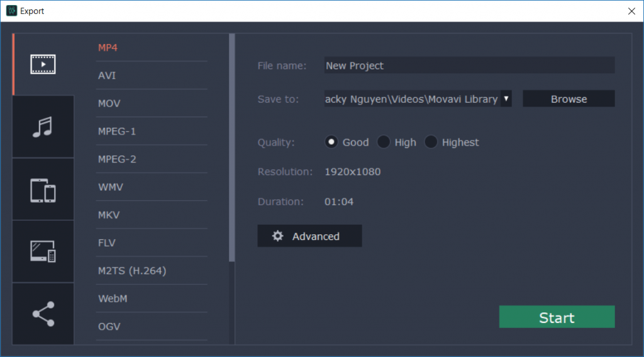Screen dimensions: 644x357
Task: Open Advanced settings with gear icon
Action: tap(309, 236)
